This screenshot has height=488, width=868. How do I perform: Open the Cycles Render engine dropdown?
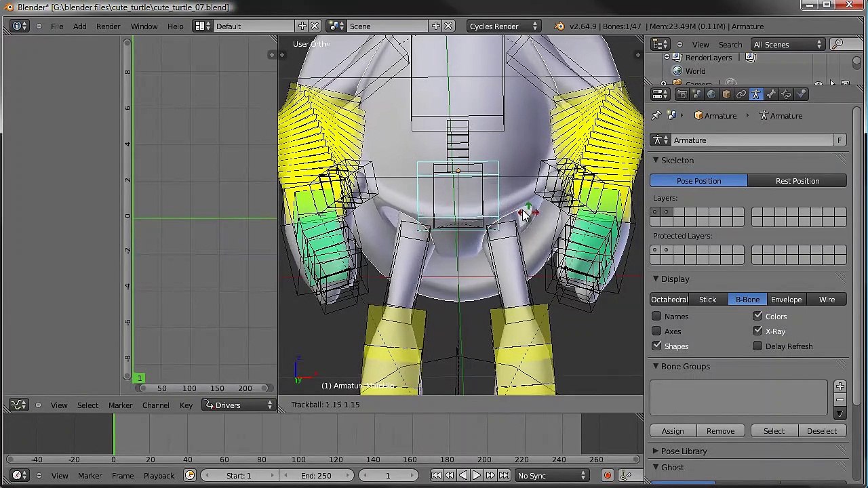tap(502, 26)
